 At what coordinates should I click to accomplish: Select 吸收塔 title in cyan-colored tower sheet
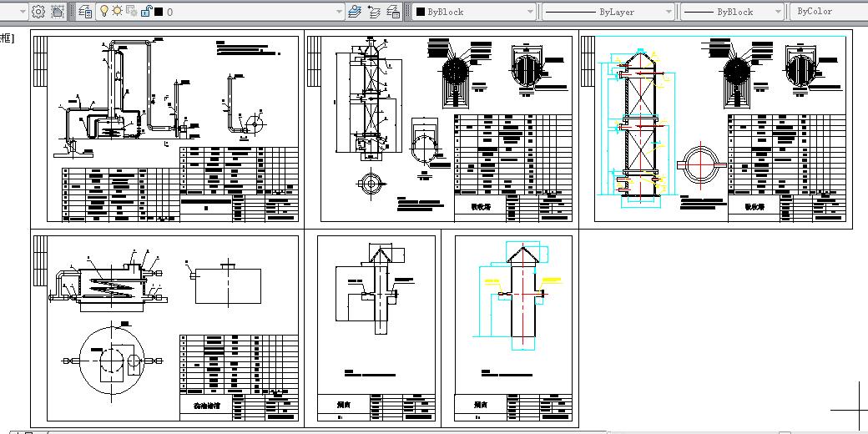(754, 206)
